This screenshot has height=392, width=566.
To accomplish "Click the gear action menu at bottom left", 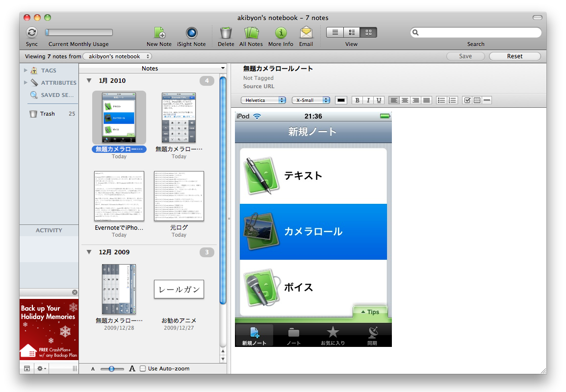I will 41,368.
